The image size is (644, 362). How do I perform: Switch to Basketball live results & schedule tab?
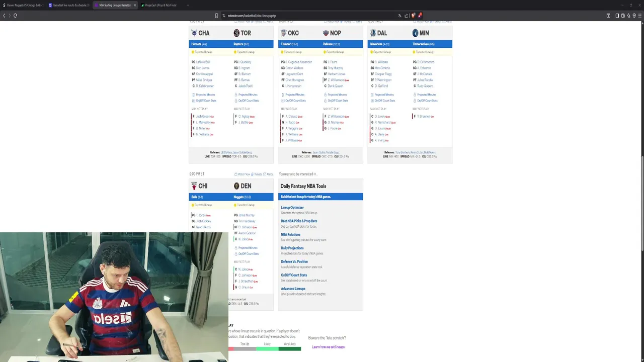coord(69,5)
